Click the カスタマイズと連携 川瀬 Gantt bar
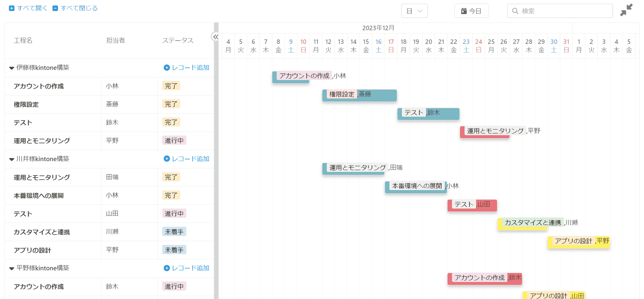This screenshot has width=644, height=299. click(x=522, y=223)
